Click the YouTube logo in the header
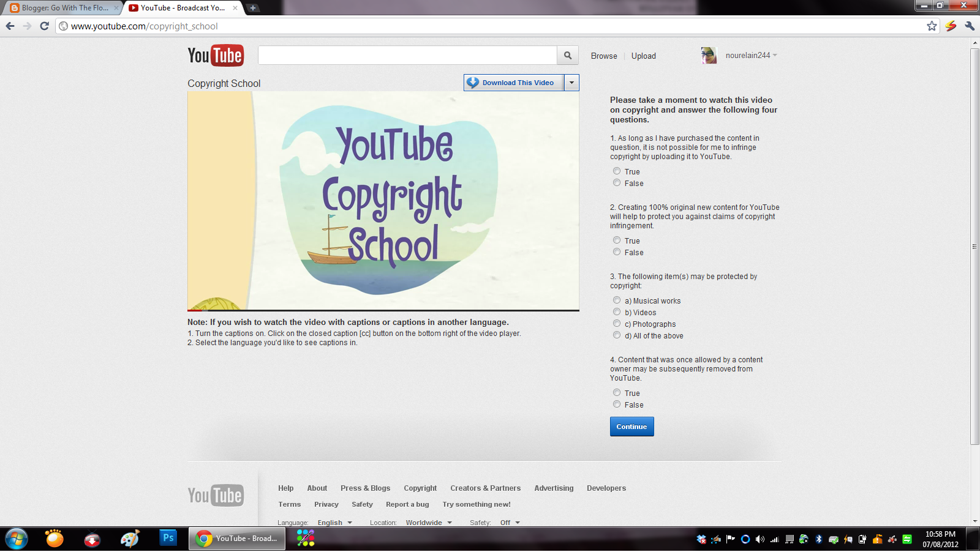This screenshot has height=552, width=980. [x=216, y=55]
